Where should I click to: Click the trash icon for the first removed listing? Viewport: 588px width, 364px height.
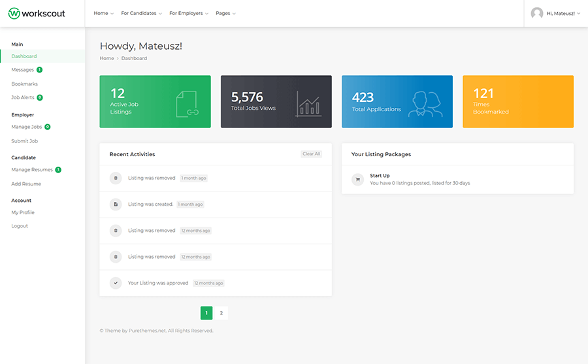[x=116, y=178]
